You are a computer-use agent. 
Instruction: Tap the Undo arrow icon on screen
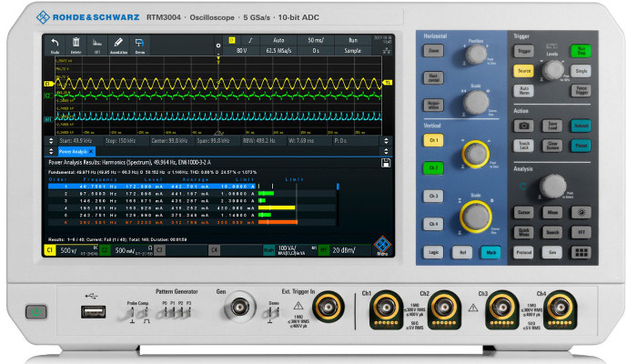pos(54,45)
